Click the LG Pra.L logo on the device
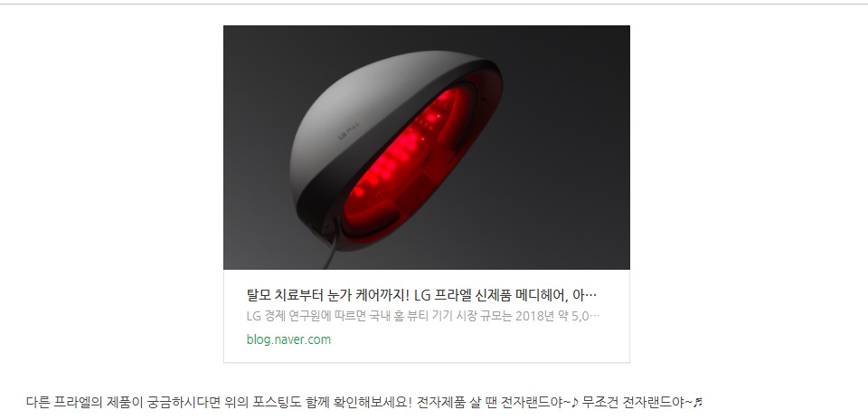Screen dimensions: 868x420 pyautogui.click(x=349, y=133)
